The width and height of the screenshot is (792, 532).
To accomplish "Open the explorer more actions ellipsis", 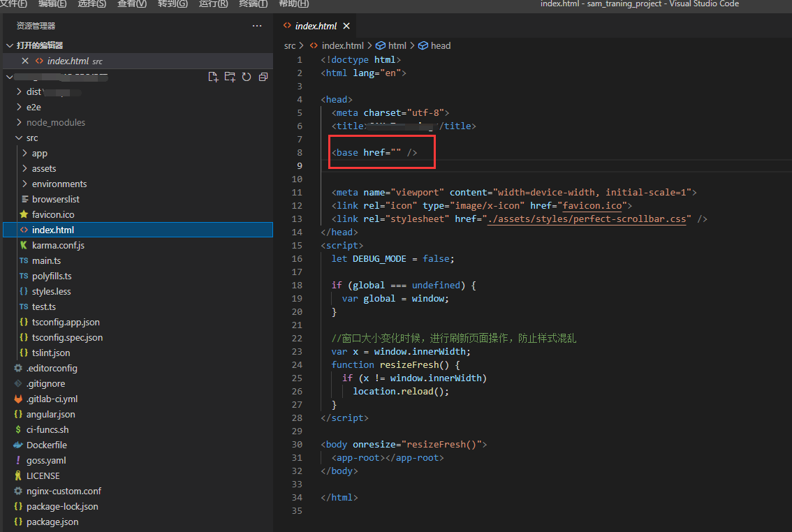I will [x=257, y=26].
